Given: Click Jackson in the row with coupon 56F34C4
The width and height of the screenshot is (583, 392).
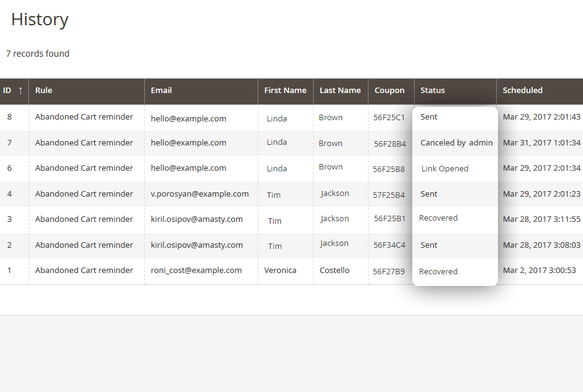Looking at the screenshot, I should (x=334, y=243).
